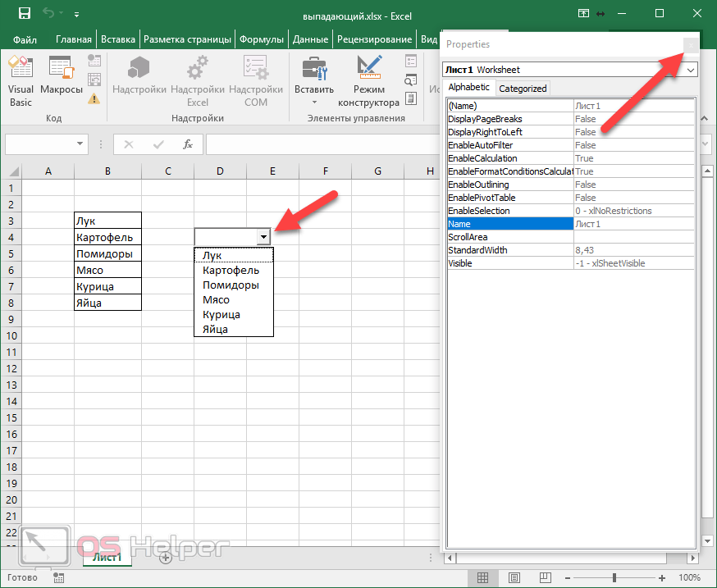717x588 pixels.
Task: Open the Вставить controls dropdown
Action: [313, 80]
